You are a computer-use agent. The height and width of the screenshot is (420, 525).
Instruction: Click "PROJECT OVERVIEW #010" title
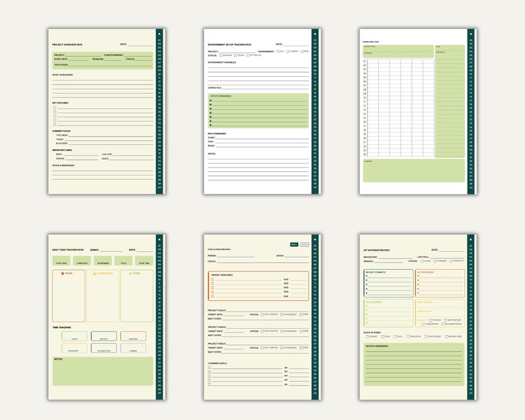coord(67,44)
